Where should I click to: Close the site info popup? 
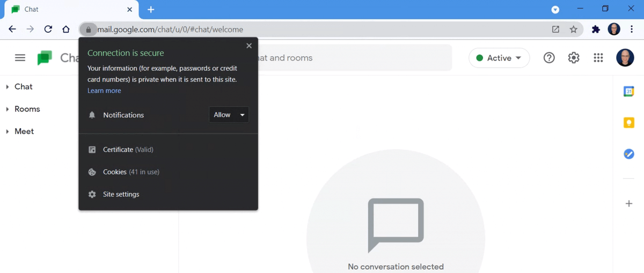click(x=249, y=46)
